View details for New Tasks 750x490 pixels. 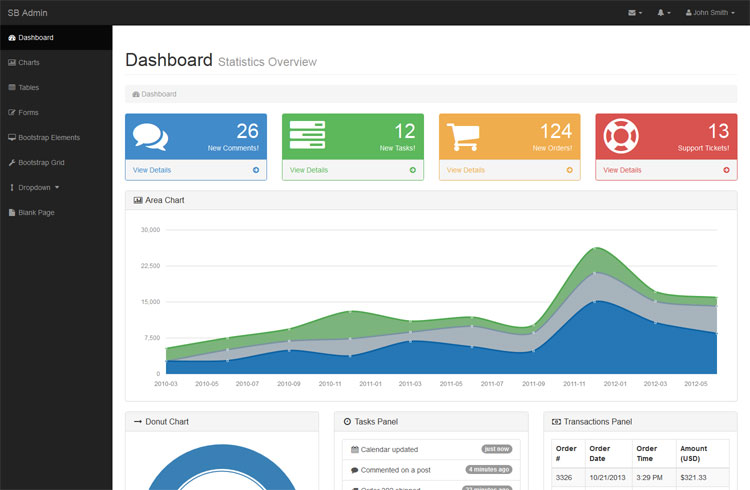[309, 170]
